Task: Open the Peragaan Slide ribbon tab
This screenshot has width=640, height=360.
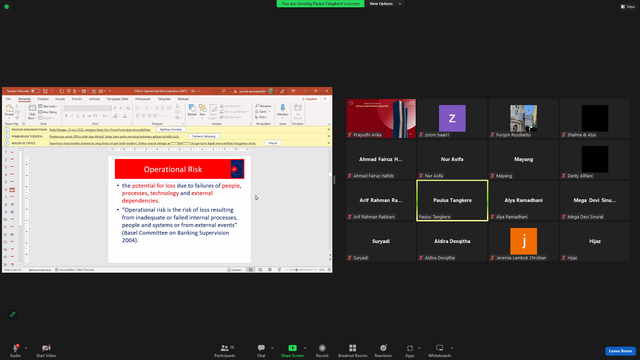Action: tap(118, 99)
